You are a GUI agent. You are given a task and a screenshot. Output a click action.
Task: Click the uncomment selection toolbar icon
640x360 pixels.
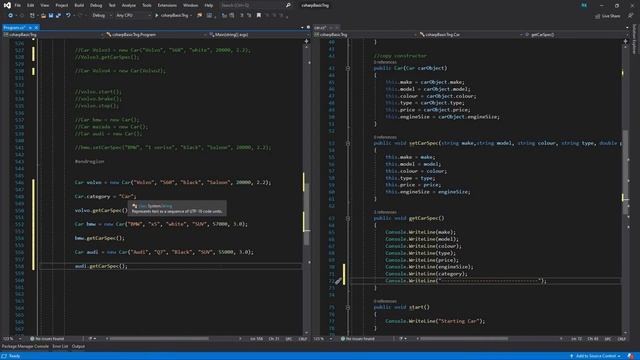pos(249,16)
